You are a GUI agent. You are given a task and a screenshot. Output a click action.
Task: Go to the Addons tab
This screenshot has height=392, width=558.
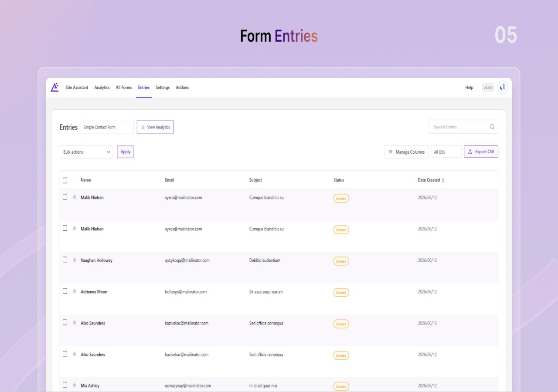(182, 88)
